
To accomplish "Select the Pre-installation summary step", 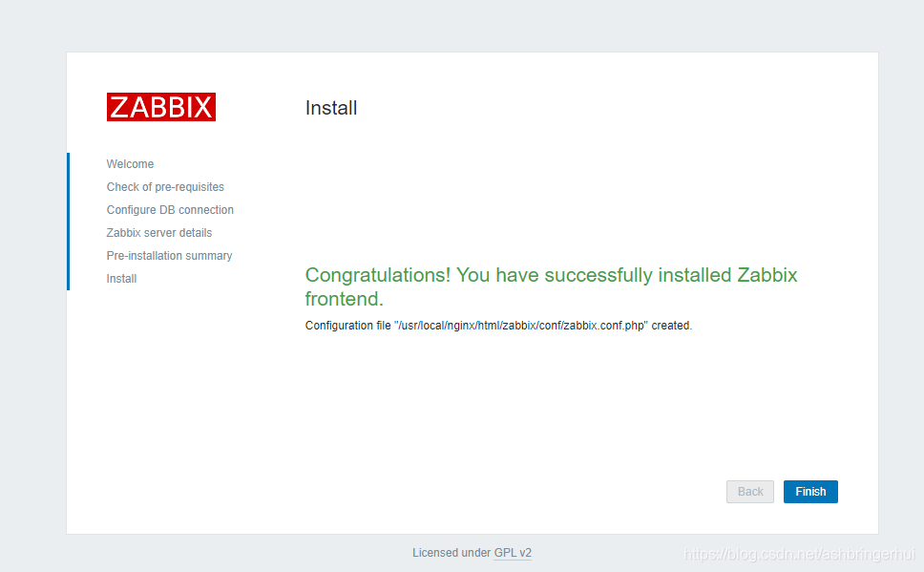I will [169, 256].
